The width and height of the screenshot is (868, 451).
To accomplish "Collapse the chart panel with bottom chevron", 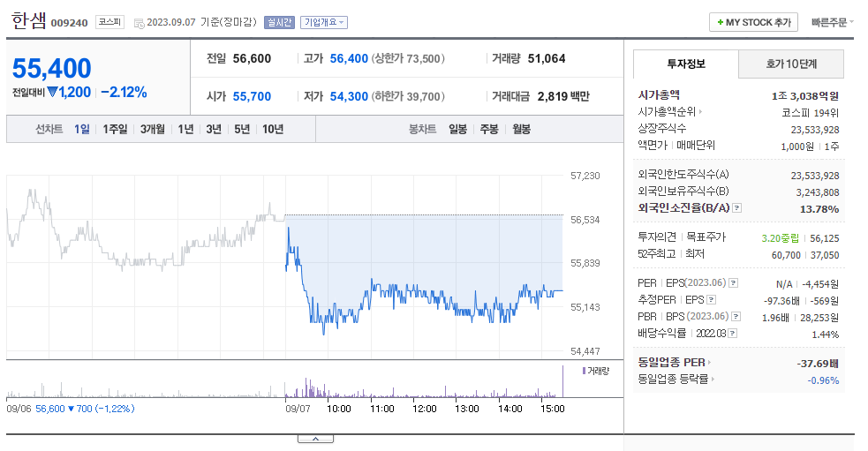I will [x=315, y=439].
